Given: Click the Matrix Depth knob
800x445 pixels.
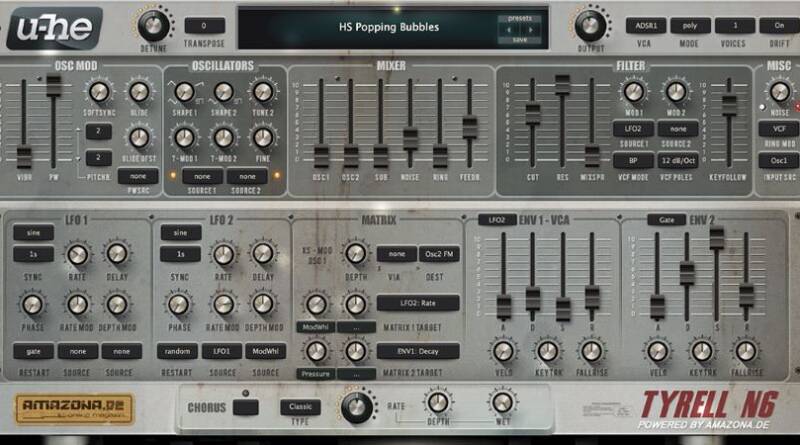Looking at the screenshot, I should (x=356, y=253).
